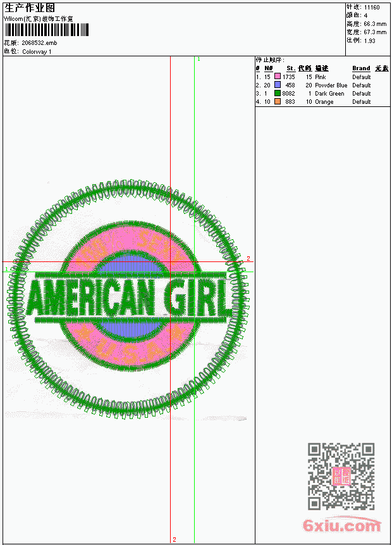Click the N# column header

click(x=269, y=68)
